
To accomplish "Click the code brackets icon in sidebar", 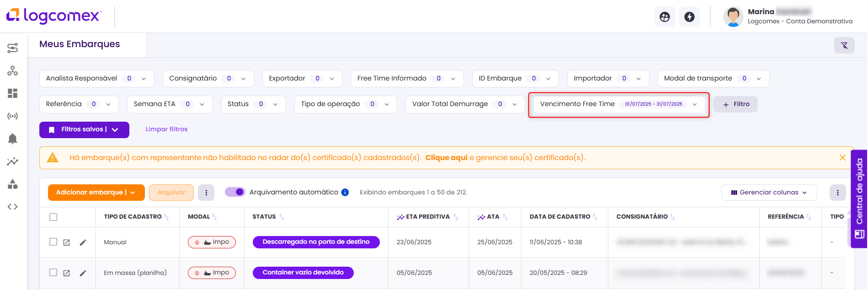I will point(13,207).
